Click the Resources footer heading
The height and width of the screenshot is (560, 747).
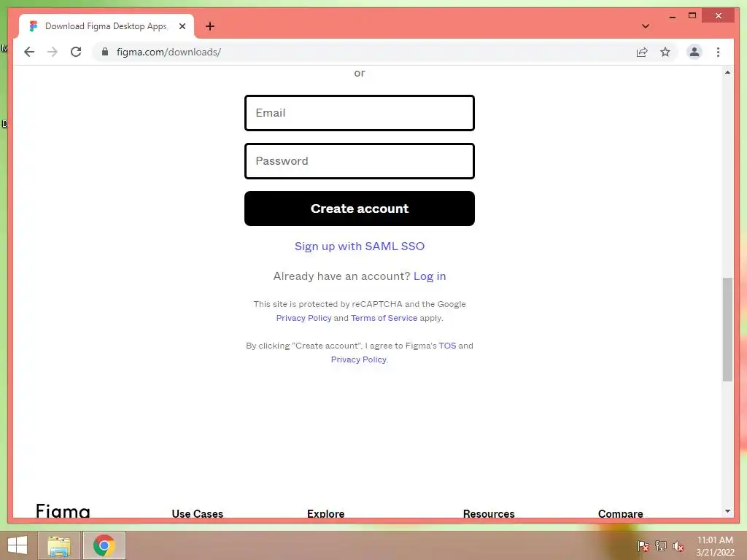tap(488, 513)
